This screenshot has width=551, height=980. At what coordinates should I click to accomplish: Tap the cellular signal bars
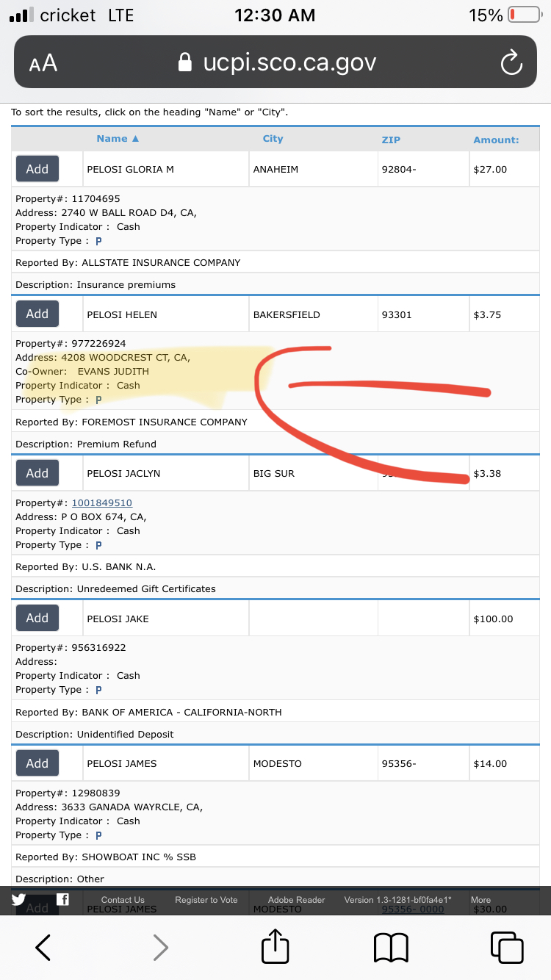21,15
